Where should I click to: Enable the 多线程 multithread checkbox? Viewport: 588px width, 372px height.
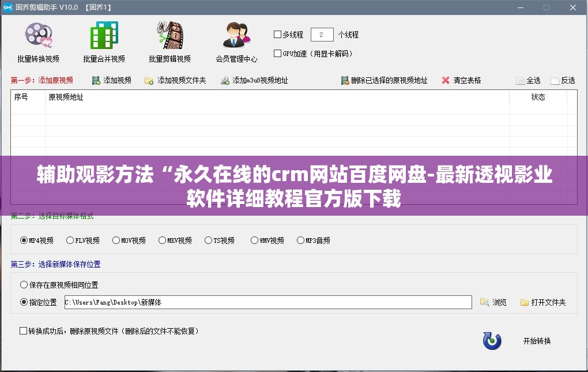click(277, 35)
